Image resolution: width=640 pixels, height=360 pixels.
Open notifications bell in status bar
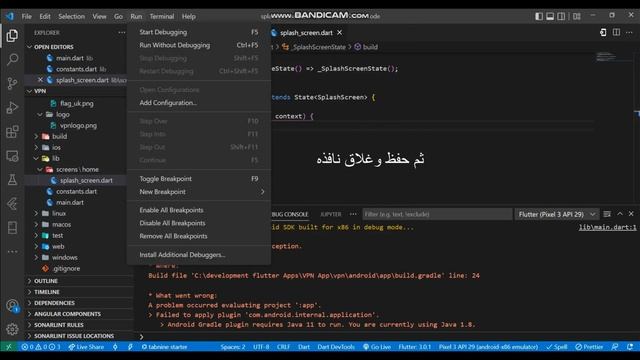click(630, 347)
